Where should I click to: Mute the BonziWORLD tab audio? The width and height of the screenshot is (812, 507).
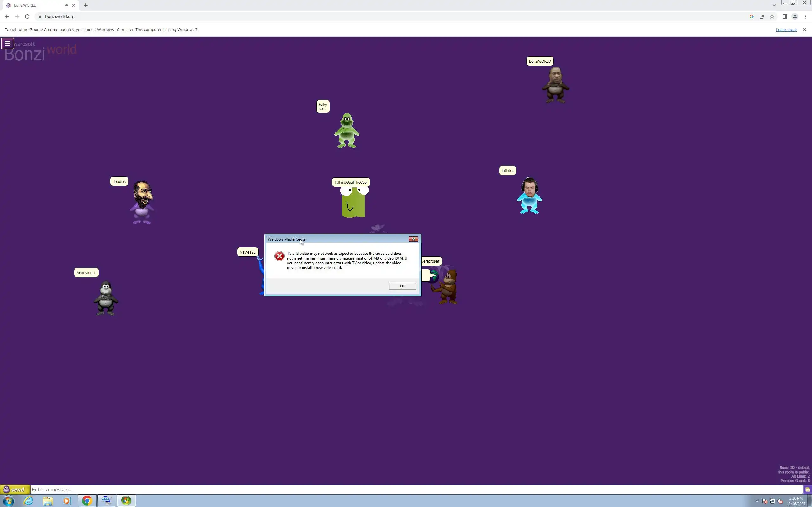(67, 5)
